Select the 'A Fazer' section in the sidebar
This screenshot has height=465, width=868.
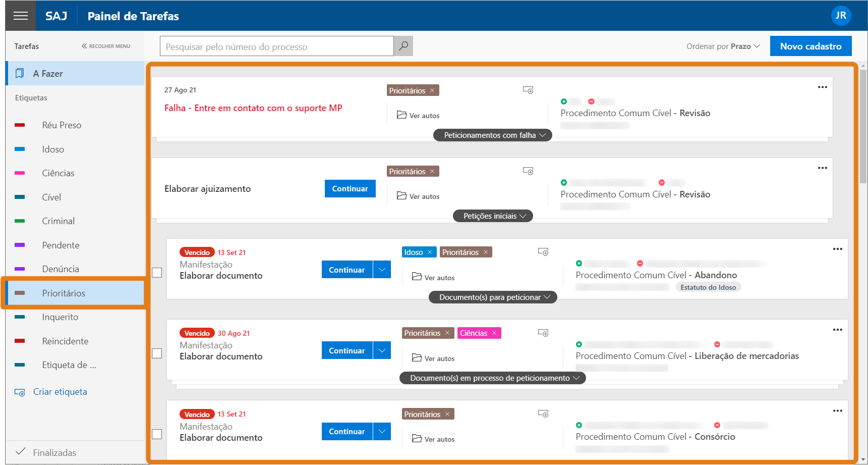[x=48, y=73]
